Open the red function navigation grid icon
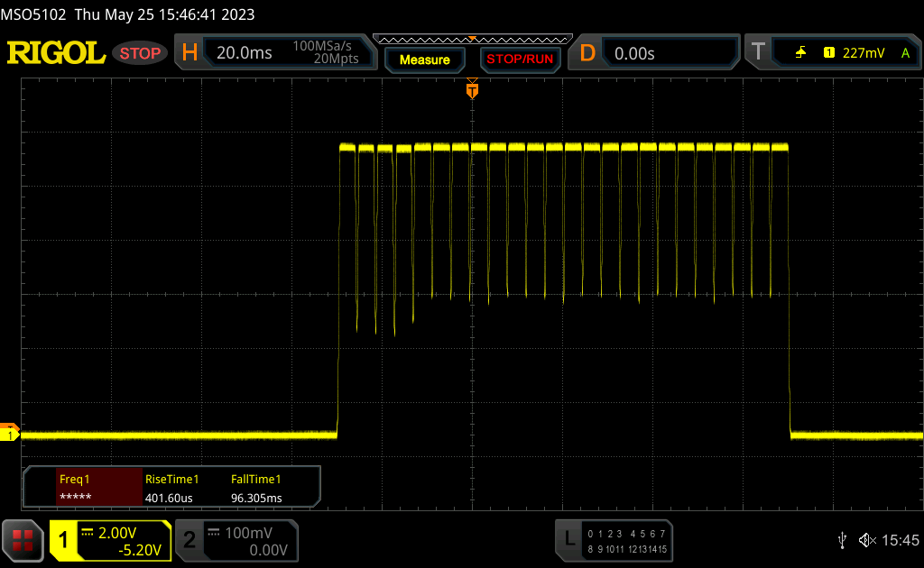This screenshot has width=924, height=568. pos(23,540)
